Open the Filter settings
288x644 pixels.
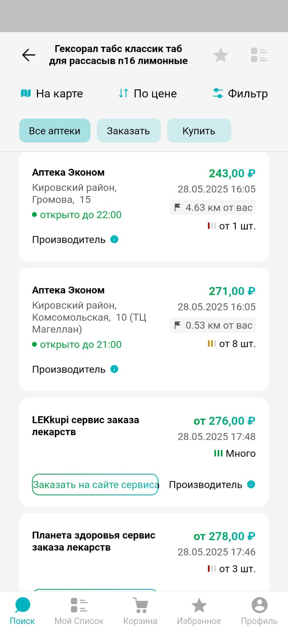point(240,93)
